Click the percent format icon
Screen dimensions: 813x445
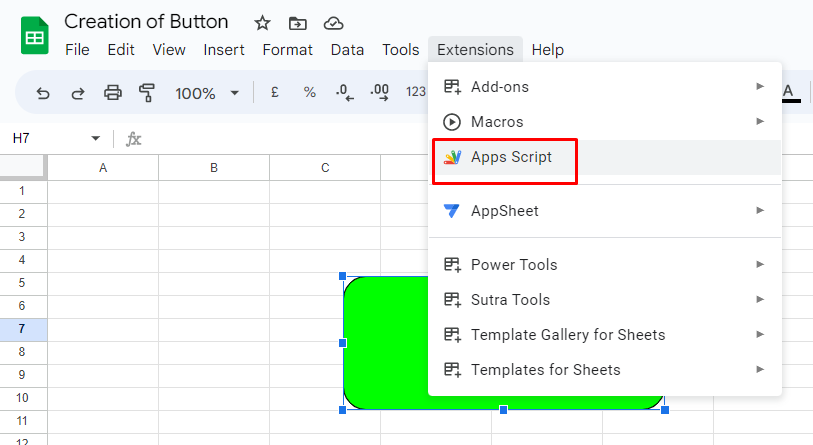(310, 93)
